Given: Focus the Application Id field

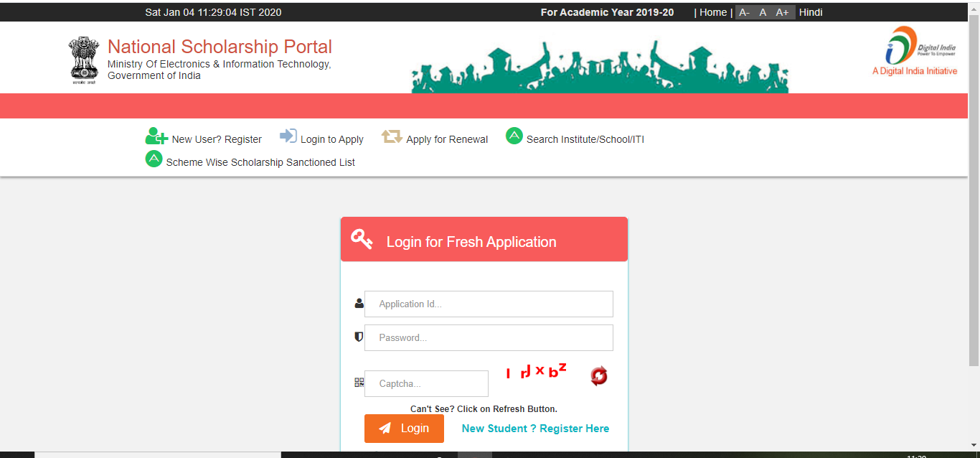Looking at the screenshot, I should click(489, 304).
